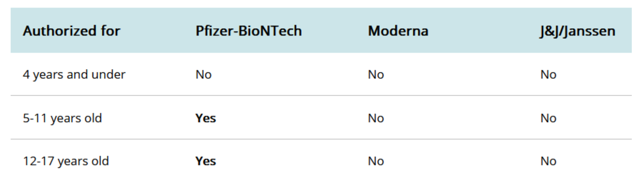
Task: Click the bold 'Yes' for 5-11 years old
Action: 205,118
